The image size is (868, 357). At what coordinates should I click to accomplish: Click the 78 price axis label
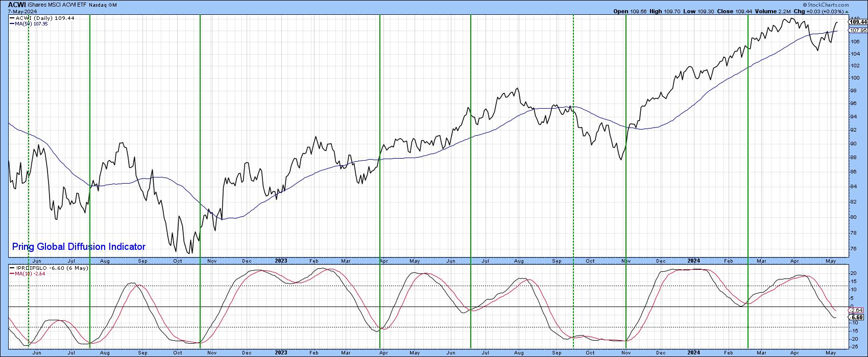tap(853, 233)
